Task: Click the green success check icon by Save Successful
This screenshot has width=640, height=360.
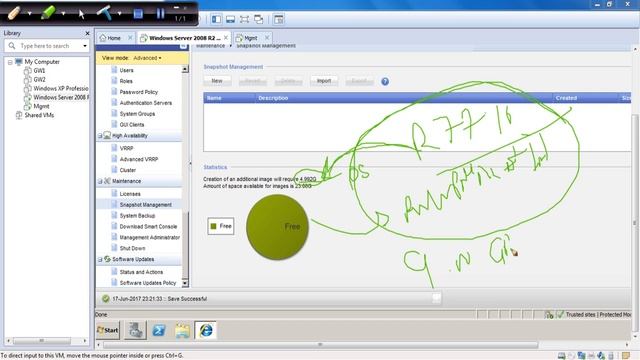Action: point(105,299)
